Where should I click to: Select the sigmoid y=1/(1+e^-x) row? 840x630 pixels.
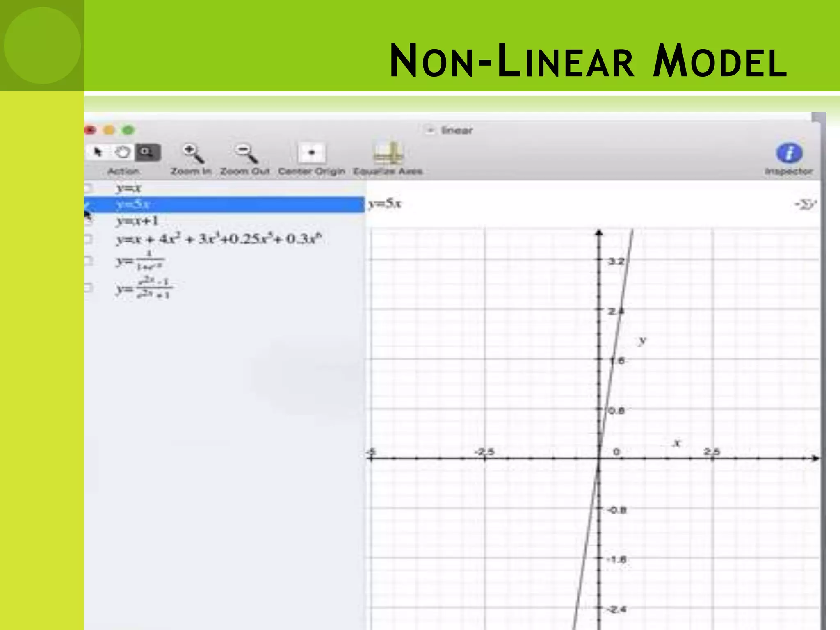tap(224, 261)
